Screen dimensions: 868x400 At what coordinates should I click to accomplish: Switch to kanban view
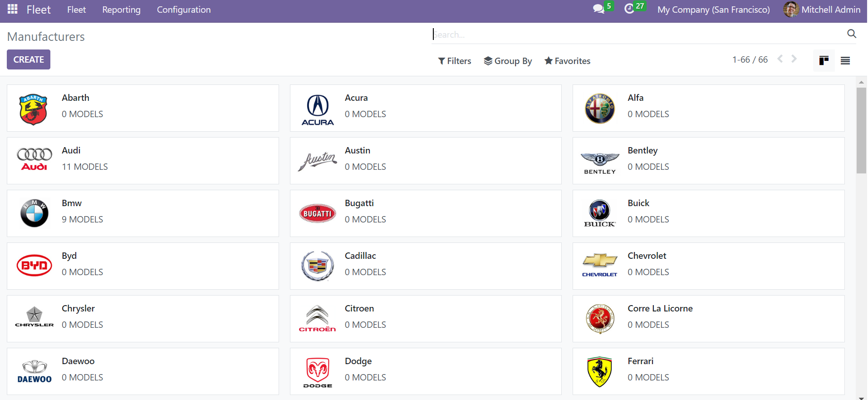(x=824, y=60)
